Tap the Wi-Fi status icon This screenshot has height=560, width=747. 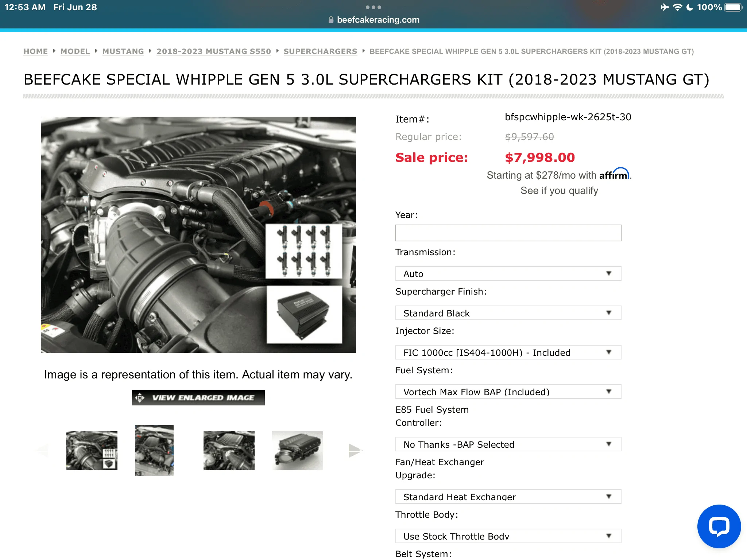tap(677, 7)
